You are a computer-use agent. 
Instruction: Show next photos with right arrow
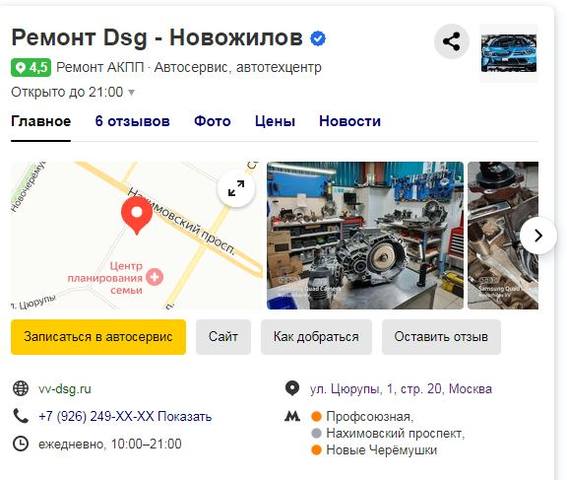coord(538,235)
